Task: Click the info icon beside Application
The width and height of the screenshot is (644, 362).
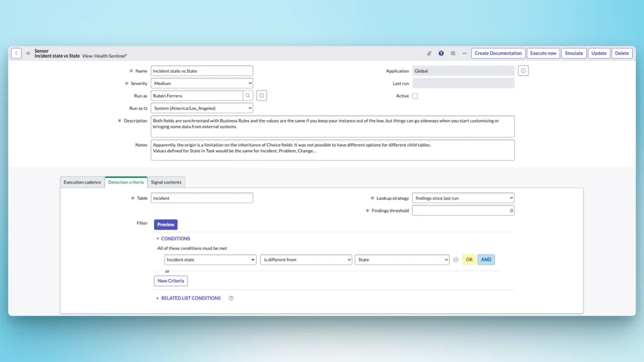Action: tap(523, 70)
